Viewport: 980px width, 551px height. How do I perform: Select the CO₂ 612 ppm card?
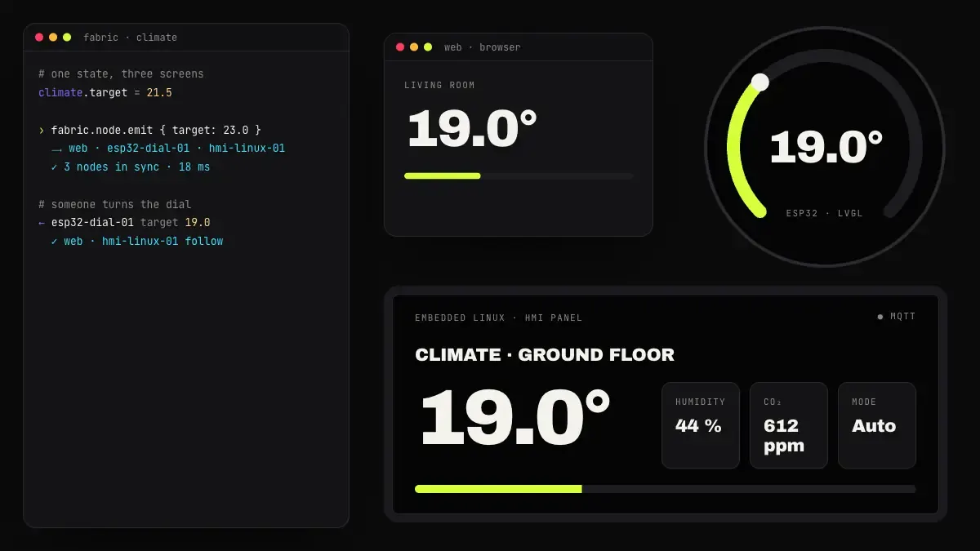[789, 425]
